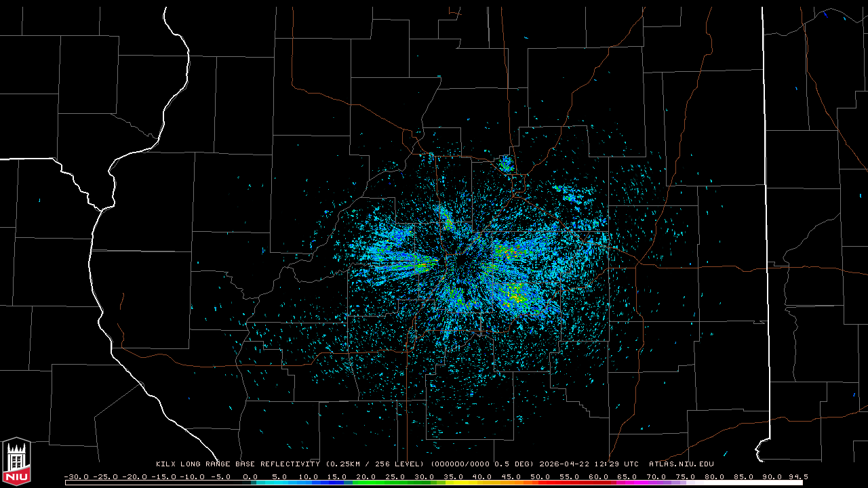This screenshot has width=868, height=488.
Task: Click the "65.0" scale label
Action: (x=629, y=476)
